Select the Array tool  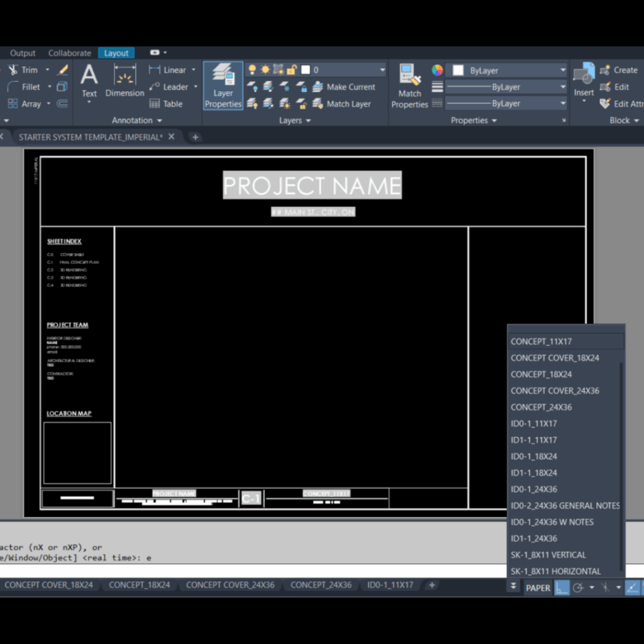24,104
